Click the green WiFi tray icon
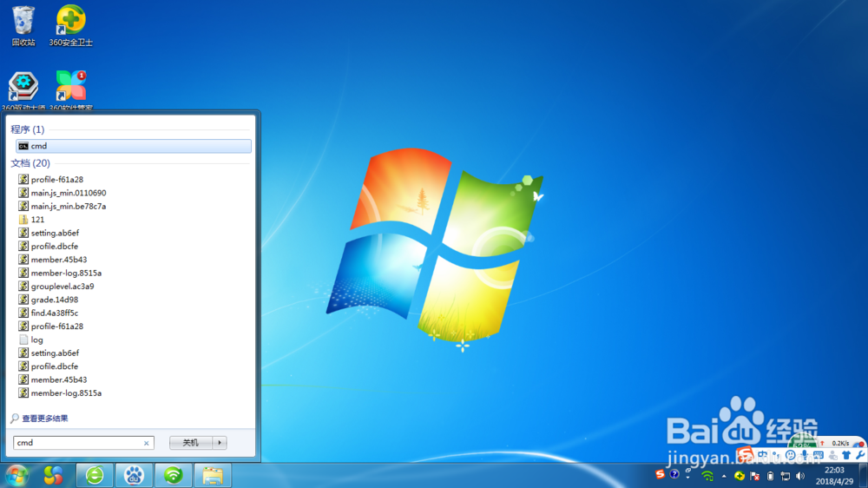The width and height of the screenshot is (868, 488). point(707,476)
